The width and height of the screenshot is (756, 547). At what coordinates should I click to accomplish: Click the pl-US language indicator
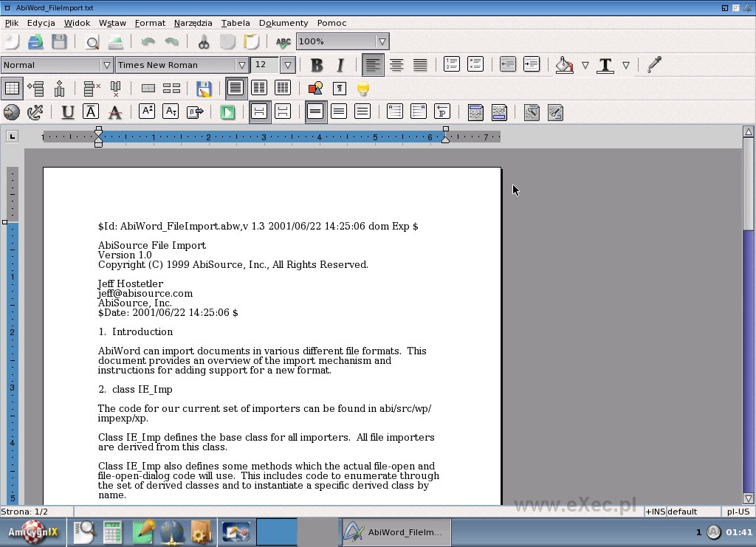point(738,512)
